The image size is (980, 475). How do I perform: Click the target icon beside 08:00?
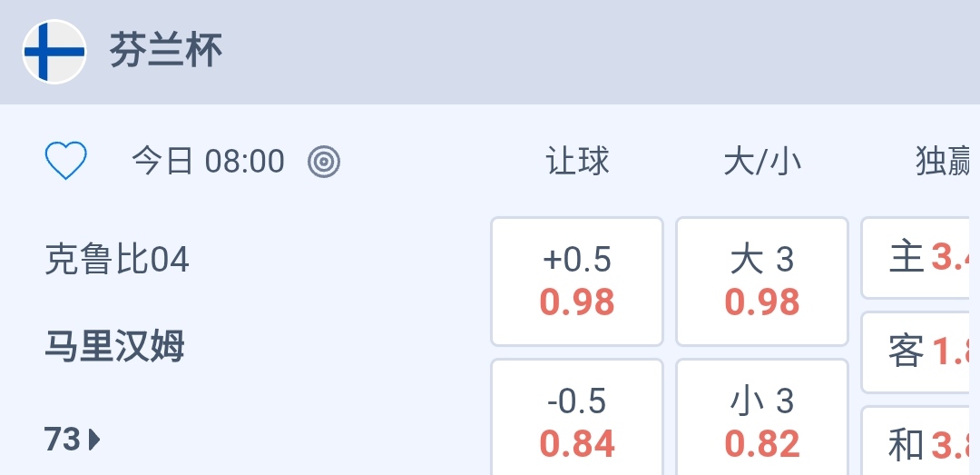coord(324,162)
